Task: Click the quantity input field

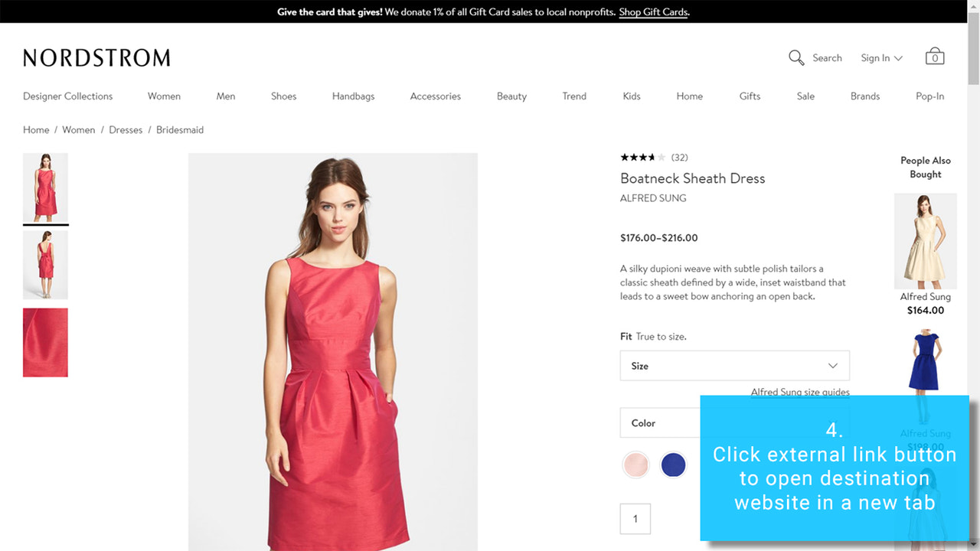Action: [635, 518]
